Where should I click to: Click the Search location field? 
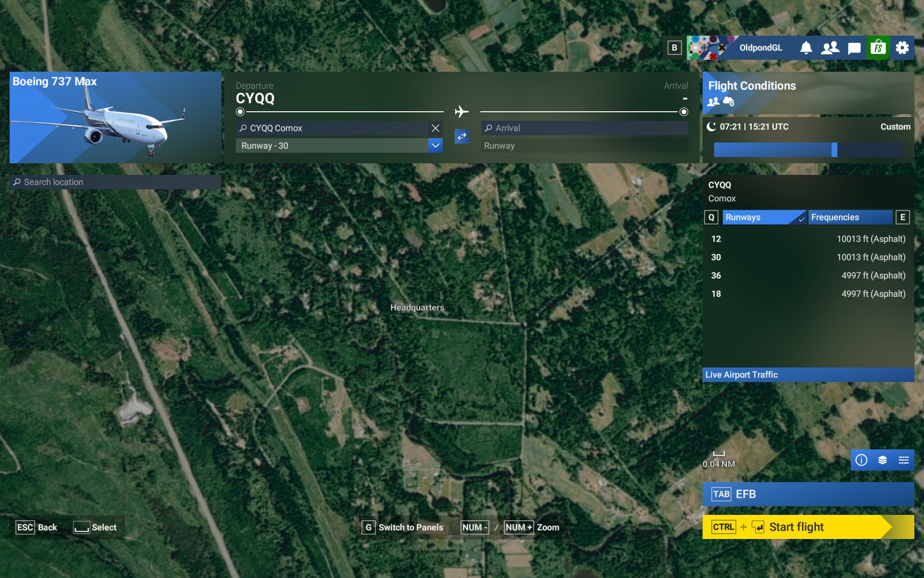point(115,182)
